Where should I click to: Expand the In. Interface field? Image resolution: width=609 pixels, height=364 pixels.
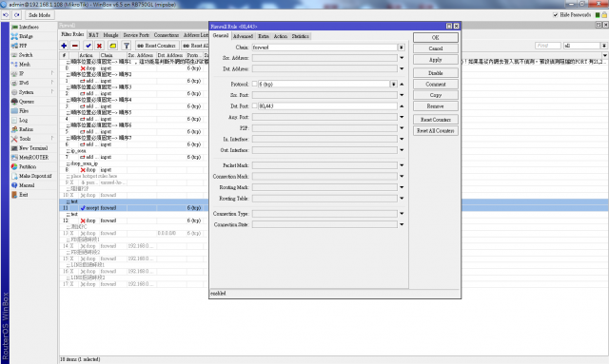402,139
